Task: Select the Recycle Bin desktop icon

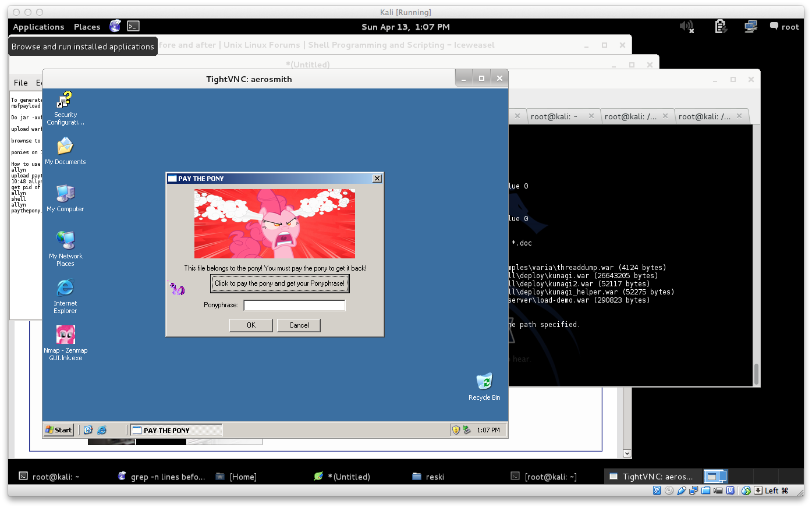Action: click(x=484, y=386)
